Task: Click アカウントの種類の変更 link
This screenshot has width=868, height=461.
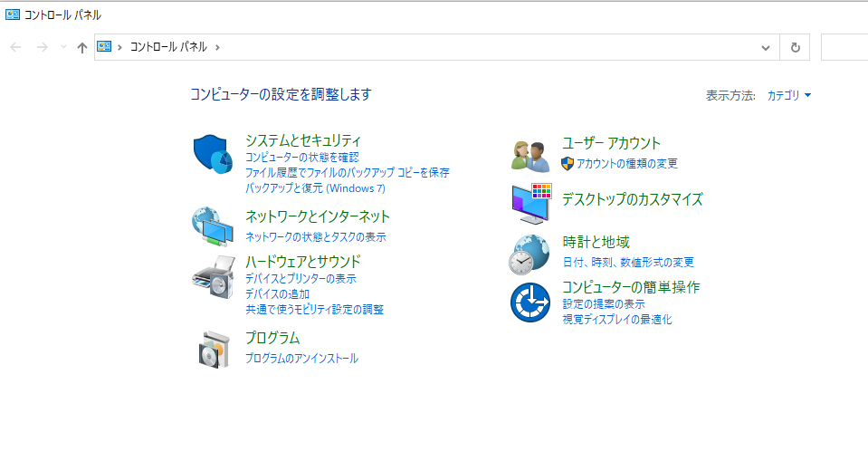Action: [626, 164]
